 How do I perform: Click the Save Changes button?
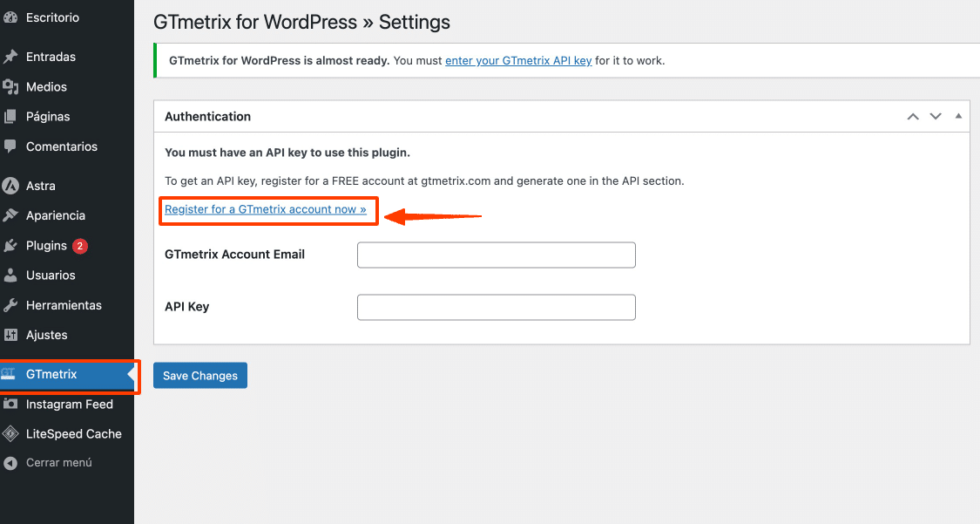click(200, 376)
